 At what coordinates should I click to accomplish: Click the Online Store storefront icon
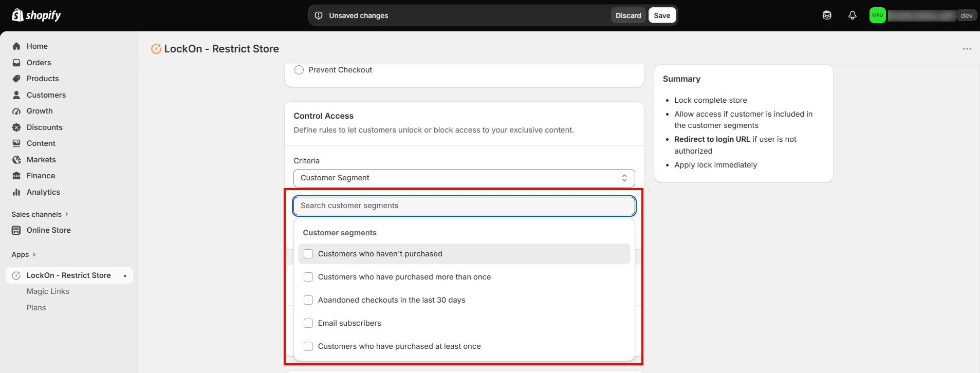pyautogui.click(x=16, y=230)
